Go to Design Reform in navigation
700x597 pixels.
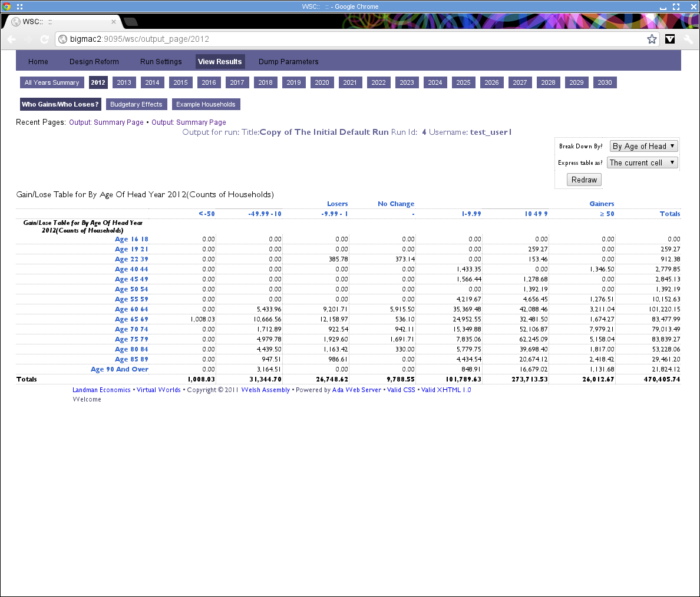(x=94, y=62)
